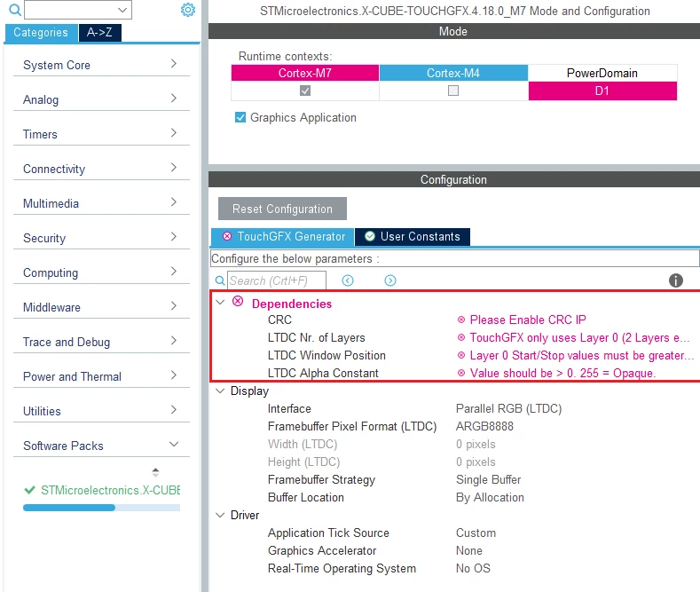Image resolution: width=700 pixels, height=592 pixels.
Task: Expand the Trace and Debug category
Action: pyautogui.click(x=101, y=342)
